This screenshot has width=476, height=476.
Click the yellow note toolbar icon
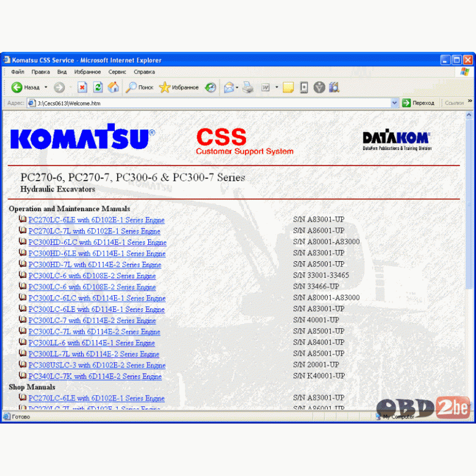288,87
